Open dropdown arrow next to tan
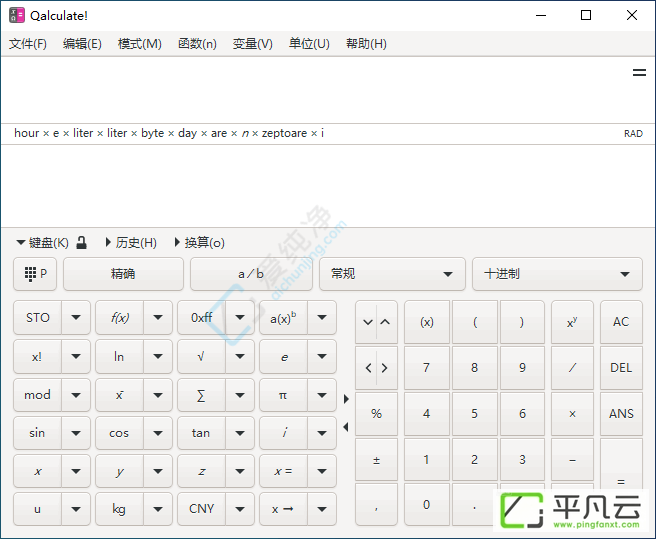This screenshot has width=656, height=539. tap(240, 433)
